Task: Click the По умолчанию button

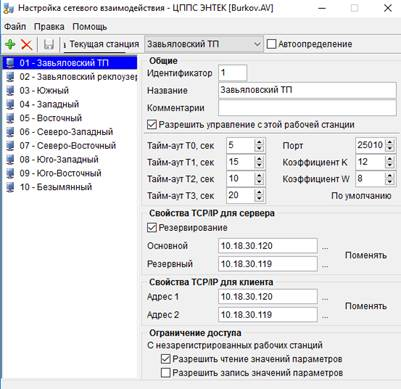Action: tap(361, 196)
